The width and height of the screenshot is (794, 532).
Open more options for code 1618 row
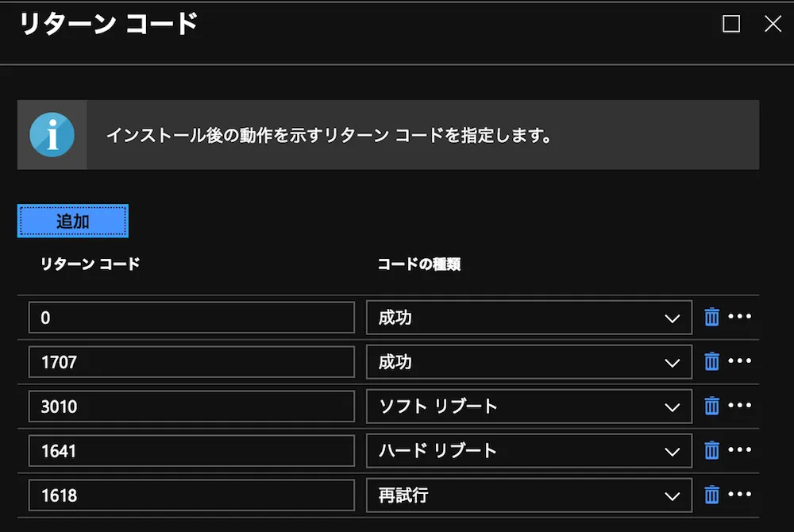[x=739, y=495]
